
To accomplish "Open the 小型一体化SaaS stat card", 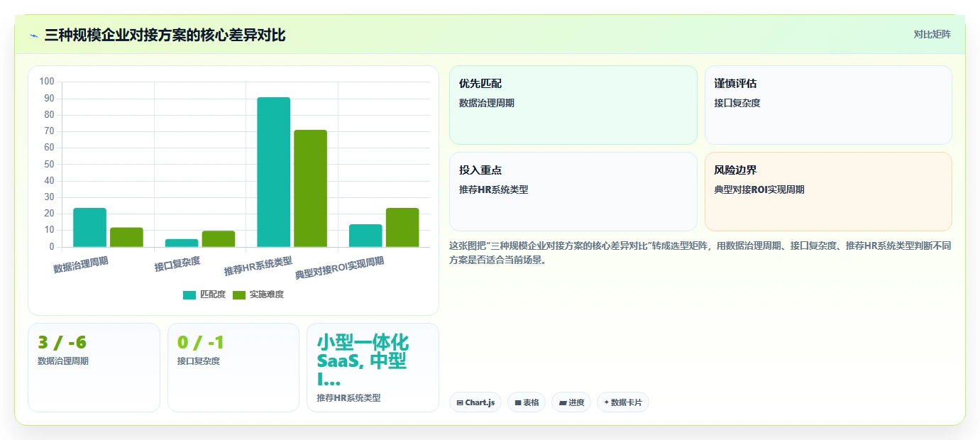I will 373,368.
